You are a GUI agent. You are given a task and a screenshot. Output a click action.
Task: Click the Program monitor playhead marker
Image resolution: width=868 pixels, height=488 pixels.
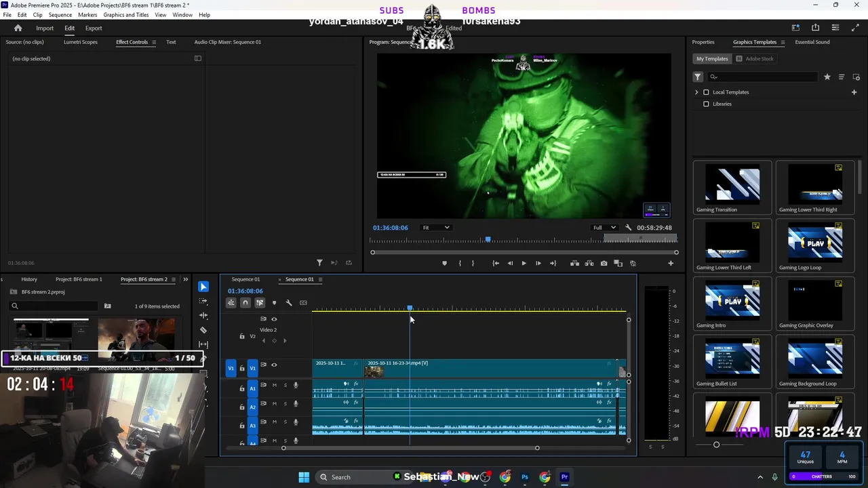pos(488,239)
